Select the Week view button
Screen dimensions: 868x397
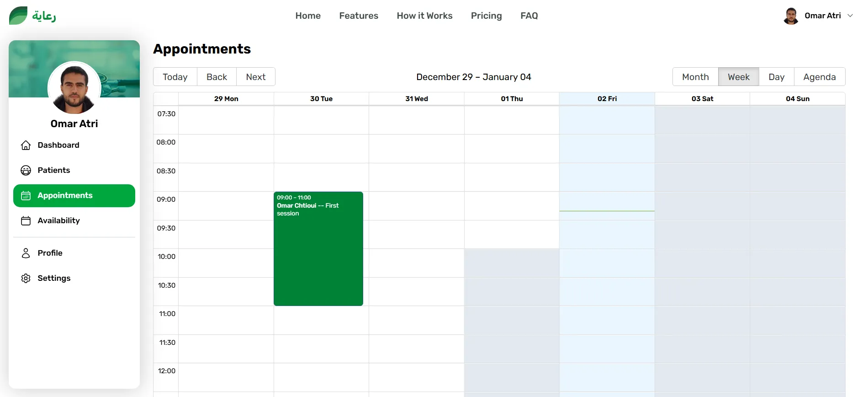738,77
